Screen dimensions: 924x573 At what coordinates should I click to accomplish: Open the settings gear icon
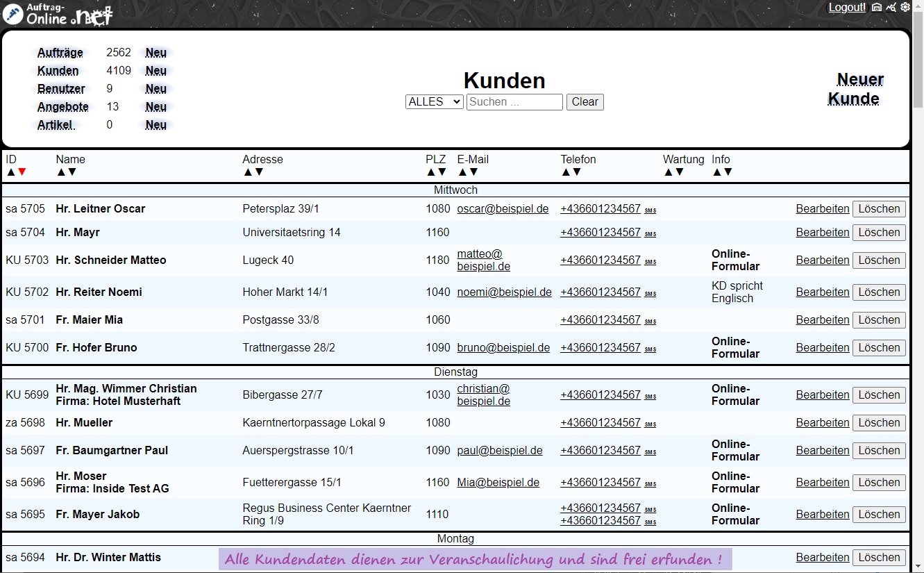coord(905,7)
